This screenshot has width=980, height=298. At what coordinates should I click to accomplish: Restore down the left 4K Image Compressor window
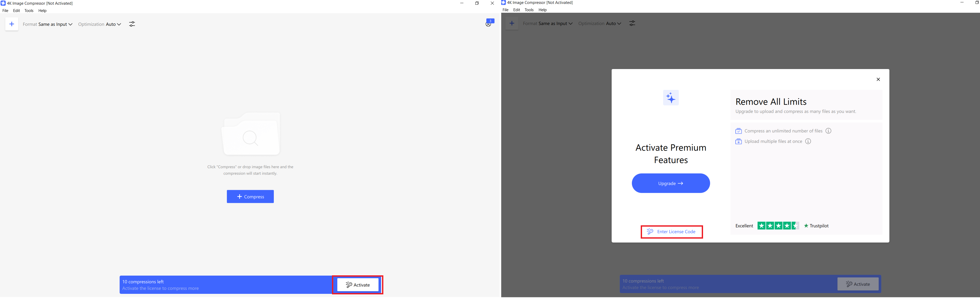point(477,3)
